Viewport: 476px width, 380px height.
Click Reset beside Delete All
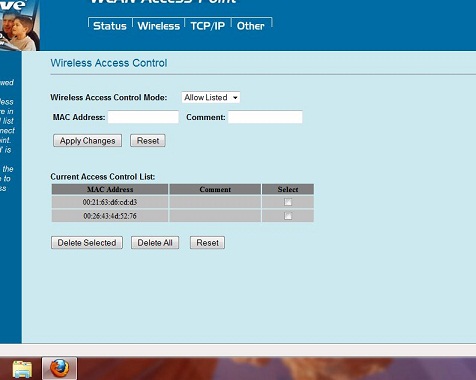[207, 243]
